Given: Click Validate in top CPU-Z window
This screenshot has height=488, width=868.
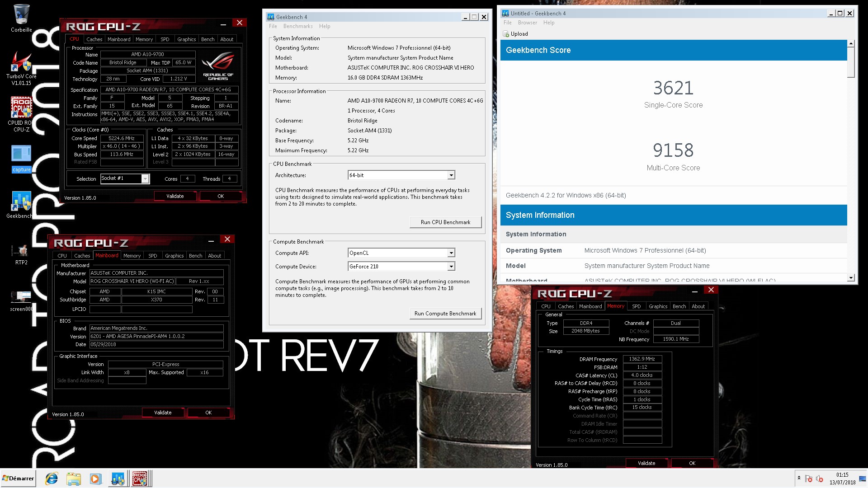Looking at the screenshot, I should (175, 196).
